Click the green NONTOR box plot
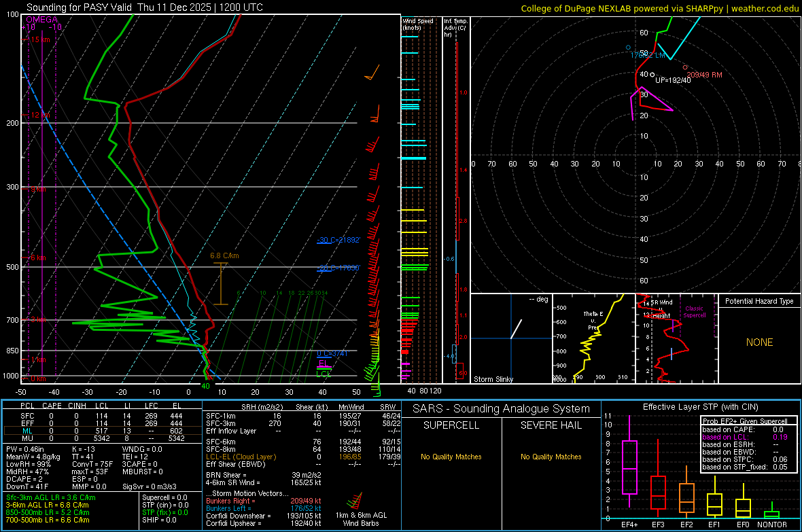This screenshot has width=802, height=532. pos(771,513)
